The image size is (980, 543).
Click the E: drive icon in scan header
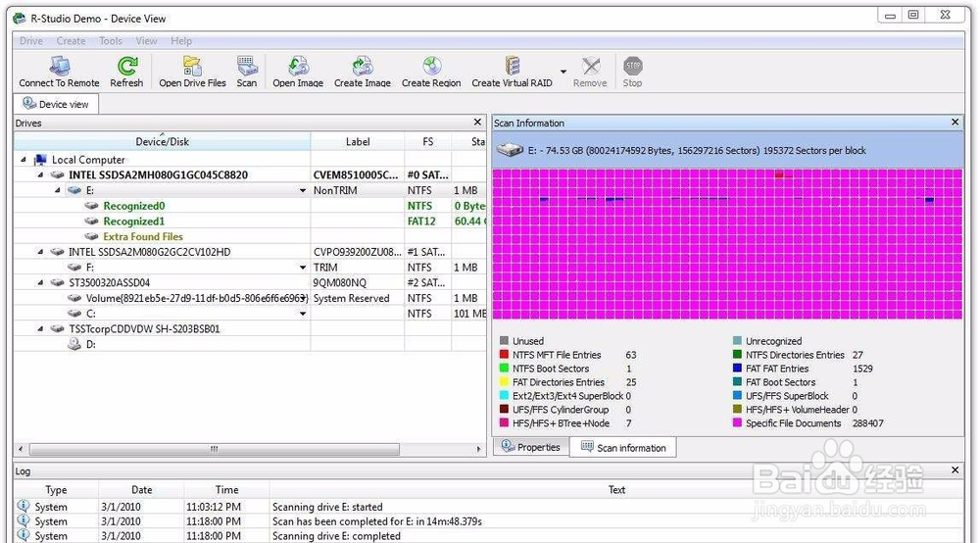510,150
